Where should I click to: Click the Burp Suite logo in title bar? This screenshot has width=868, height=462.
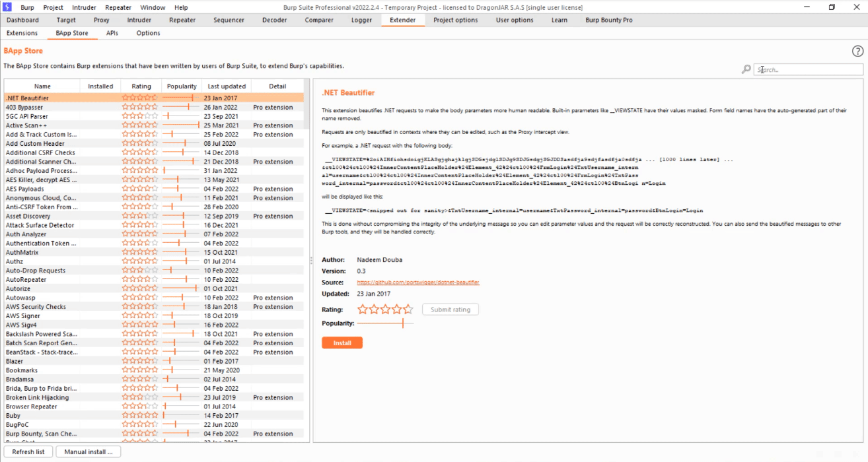(x=7, y=7)
